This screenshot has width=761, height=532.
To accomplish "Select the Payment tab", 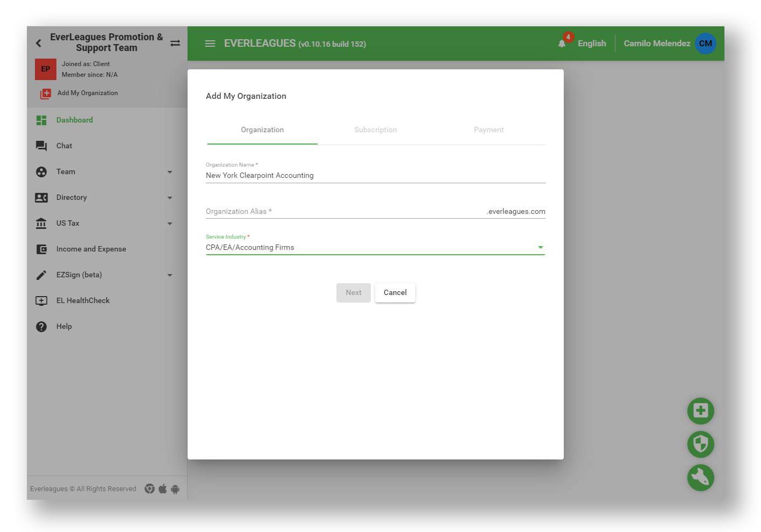I will pyautogui.click(x=489, y=130).
